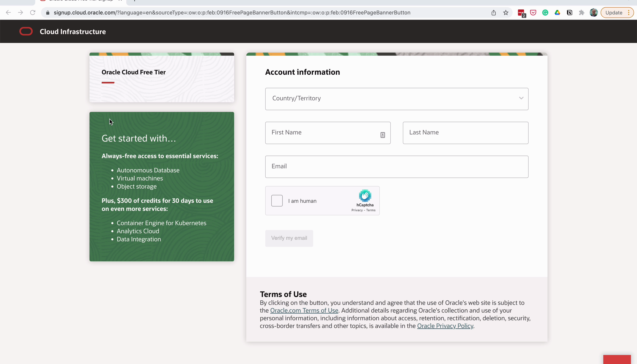Bookmark page with star icon
Viewport: 637px width, 364px height.
click(x=506, y=12)
